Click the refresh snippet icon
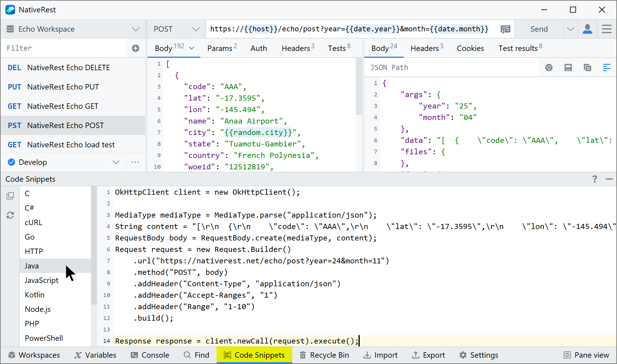This screenshot has height=364, width=617. (10, 215)
